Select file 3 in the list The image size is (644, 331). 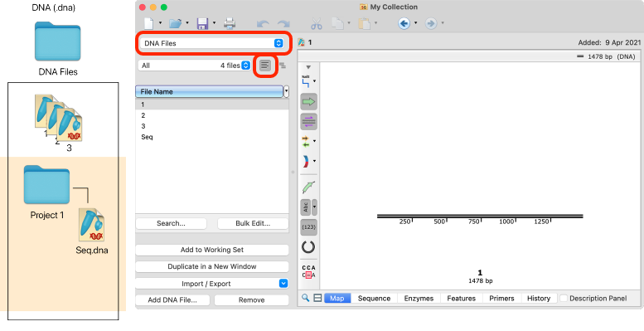coord(212,126)
